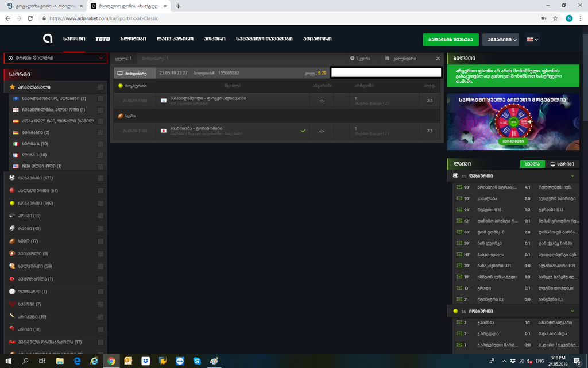Click the football icon beside ფეხბურთი (671)

pos(12,178)
